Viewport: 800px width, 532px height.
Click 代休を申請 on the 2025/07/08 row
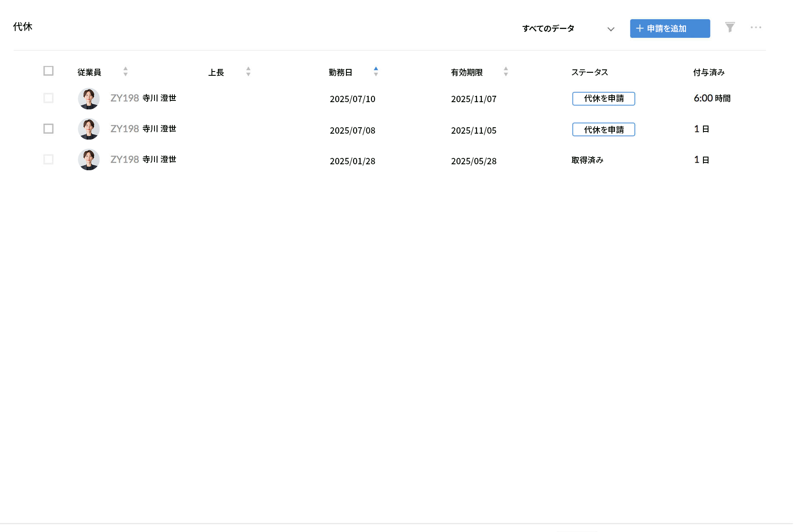603,129
